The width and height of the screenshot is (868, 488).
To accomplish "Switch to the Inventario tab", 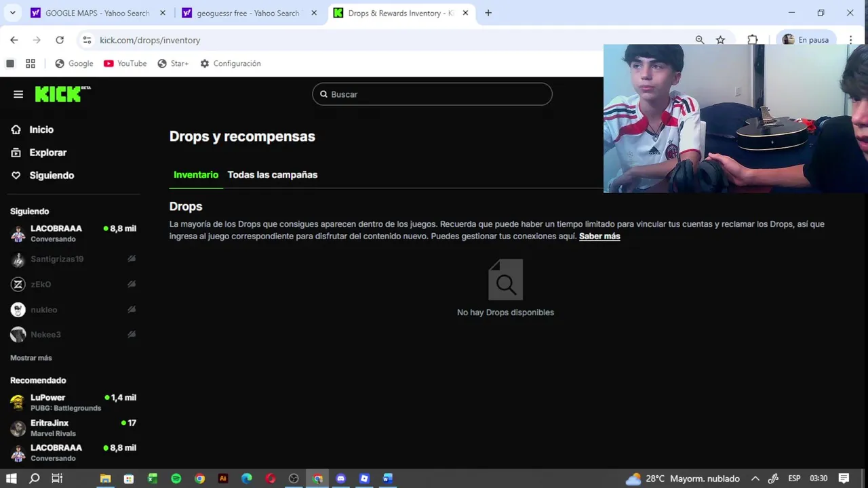I will click(x=196, y=175).
